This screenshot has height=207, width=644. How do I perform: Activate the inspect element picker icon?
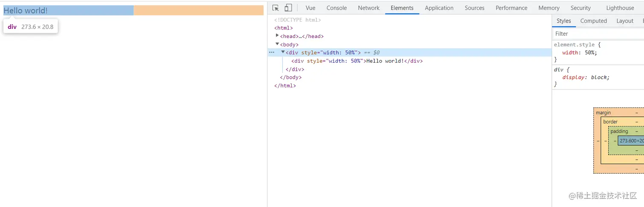(276, 8)
